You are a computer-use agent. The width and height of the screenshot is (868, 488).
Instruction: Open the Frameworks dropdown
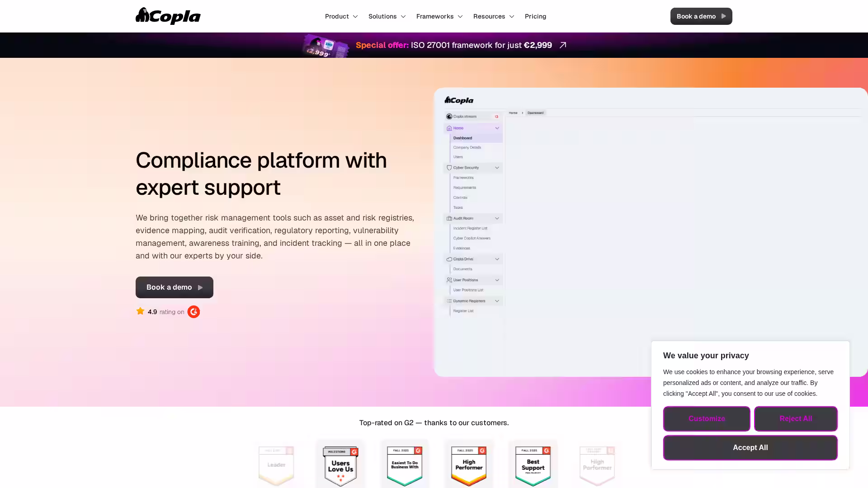tap(439, 16)
